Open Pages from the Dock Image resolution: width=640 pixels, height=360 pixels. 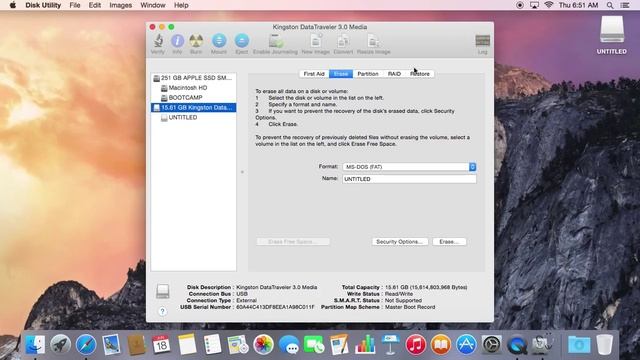340,344
